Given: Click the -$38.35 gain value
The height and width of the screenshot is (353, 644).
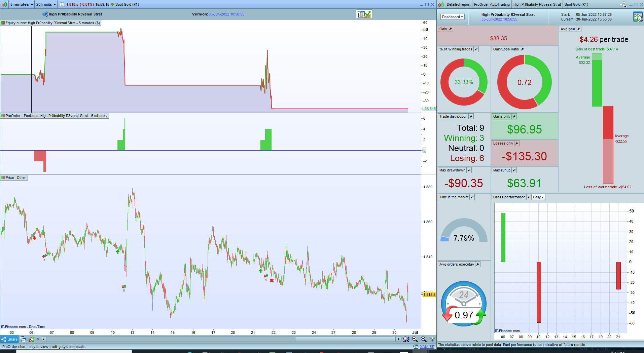Looking at the screenshot, I should [498, 38].
